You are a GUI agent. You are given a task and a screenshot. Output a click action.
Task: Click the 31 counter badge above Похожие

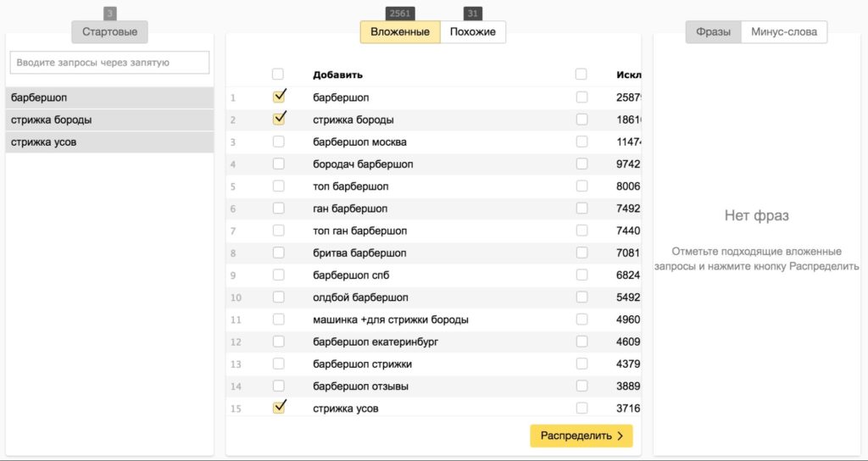point(473,13)
